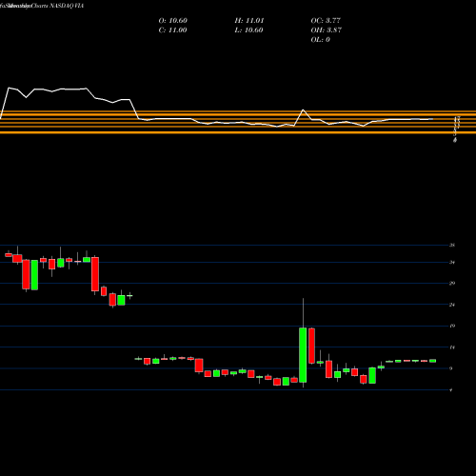Click the 'O: 10.60' open price value
This screenshot has height=476, width=476.
click(173, 21)
